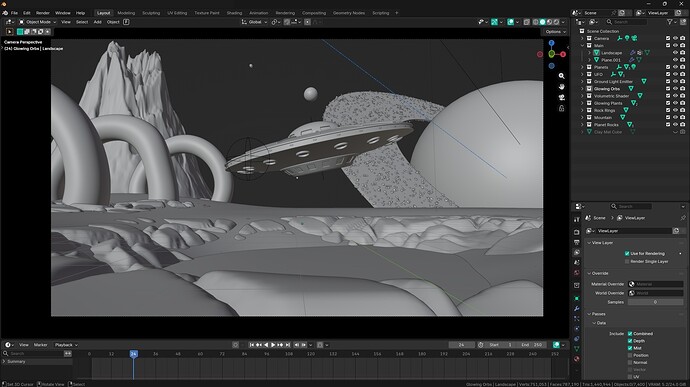Click the Blender logo menu icon
This screenshot has height=387, width=690.
point(4,13)
